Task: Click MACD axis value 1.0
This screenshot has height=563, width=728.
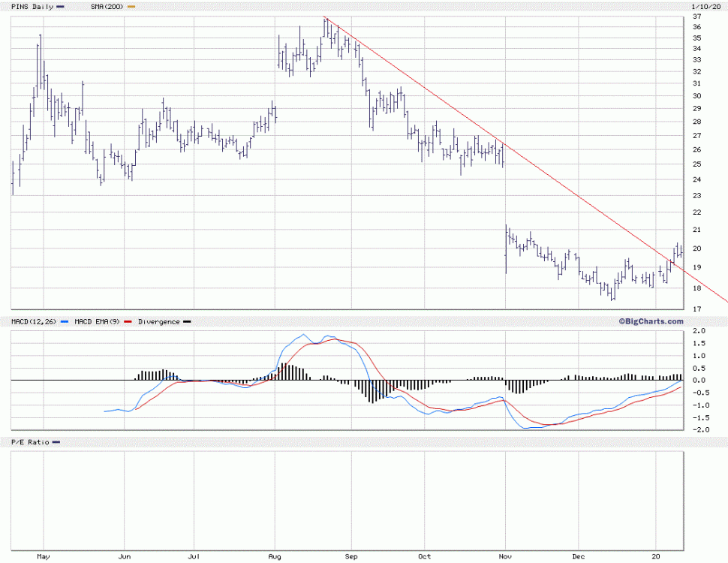Action: coord(699,356)
